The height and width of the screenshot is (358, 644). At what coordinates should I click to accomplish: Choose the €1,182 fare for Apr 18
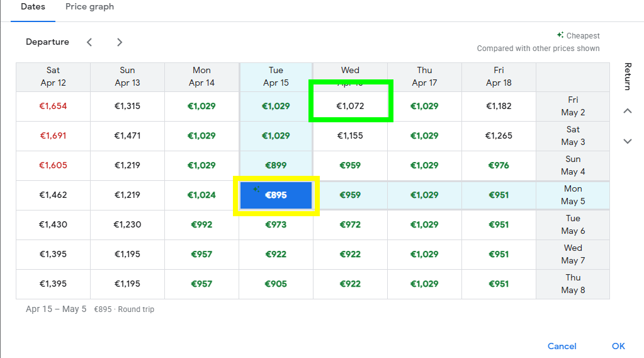coord(499,106)
